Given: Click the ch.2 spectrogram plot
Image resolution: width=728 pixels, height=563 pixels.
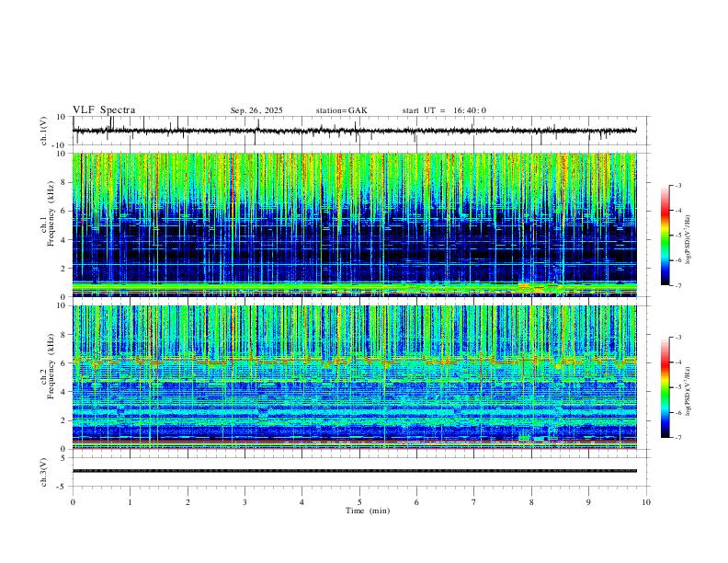Looking at the screenshot, I should tap(354, 377).
